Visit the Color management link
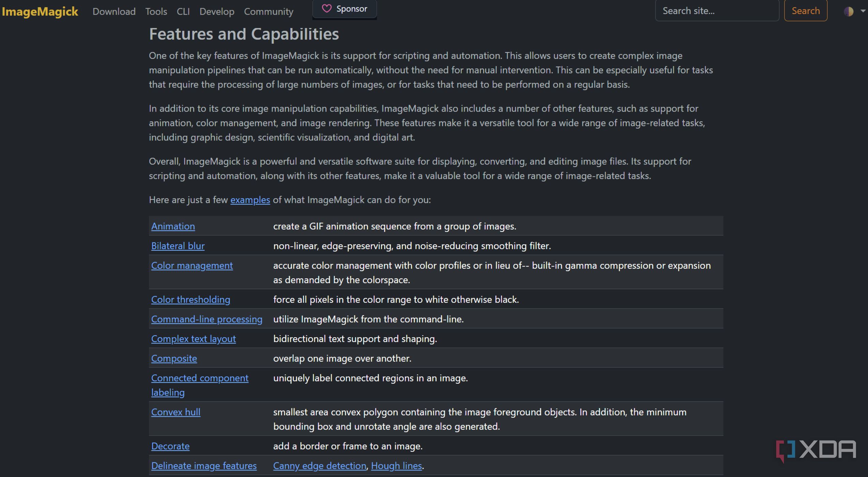The image size is (868, 477). click(192, 266)
